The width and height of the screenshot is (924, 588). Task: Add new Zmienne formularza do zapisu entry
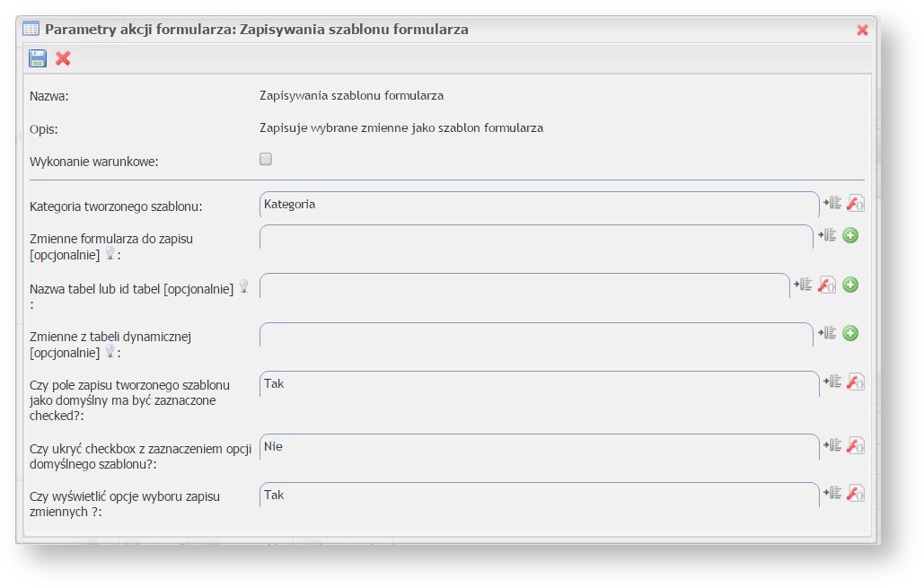click(x=850, y=235)
